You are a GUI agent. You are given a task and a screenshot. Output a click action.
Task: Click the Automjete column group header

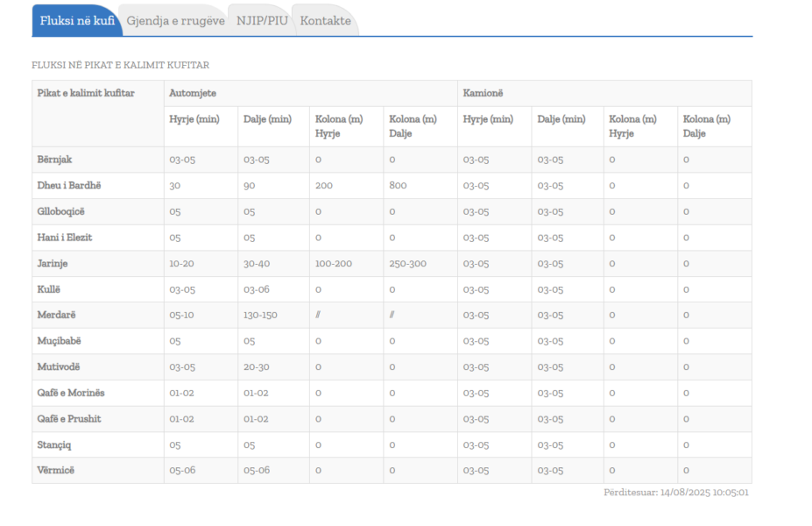point(193,93)
